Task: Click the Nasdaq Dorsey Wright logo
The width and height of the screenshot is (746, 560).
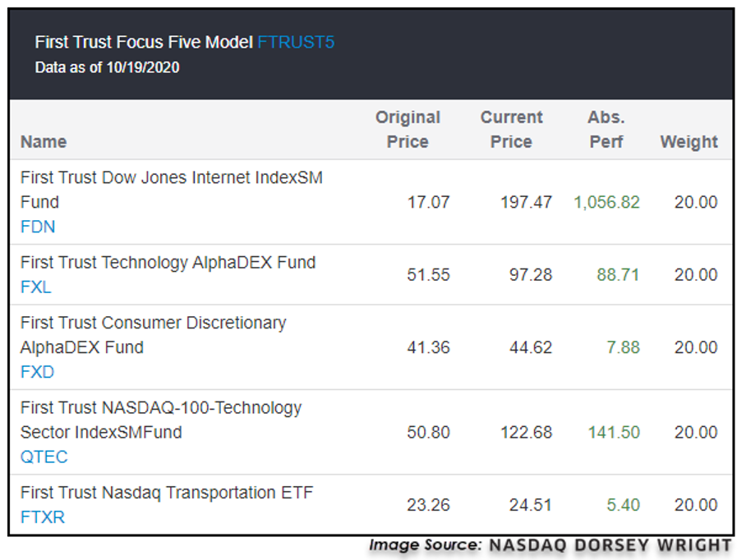Action: tap(608, 545)
